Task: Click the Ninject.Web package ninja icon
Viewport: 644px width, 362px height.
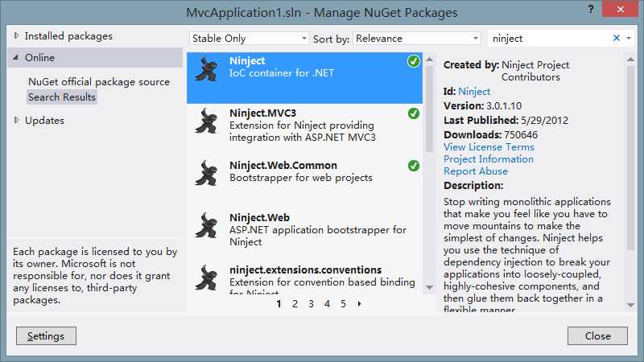Action: 206,226
